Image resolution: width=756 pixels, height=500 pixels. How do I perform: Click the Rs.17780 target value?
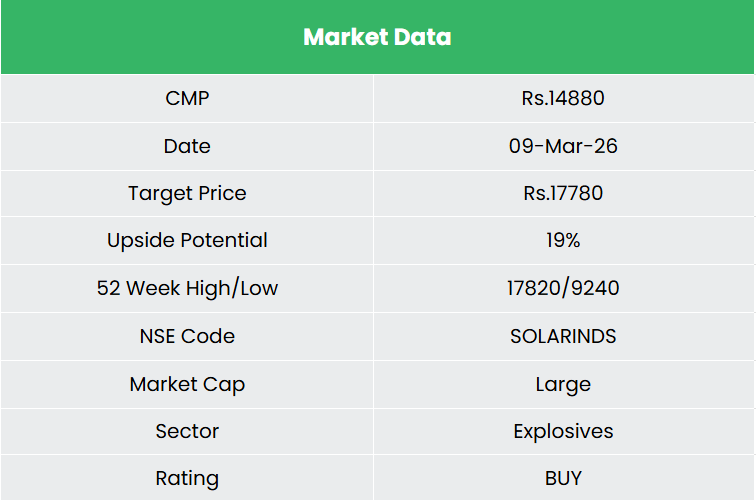point(563,193)
